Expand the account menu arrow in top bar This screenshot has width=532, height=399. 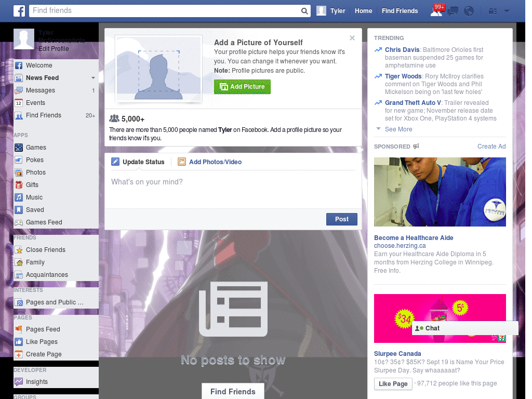507,11
